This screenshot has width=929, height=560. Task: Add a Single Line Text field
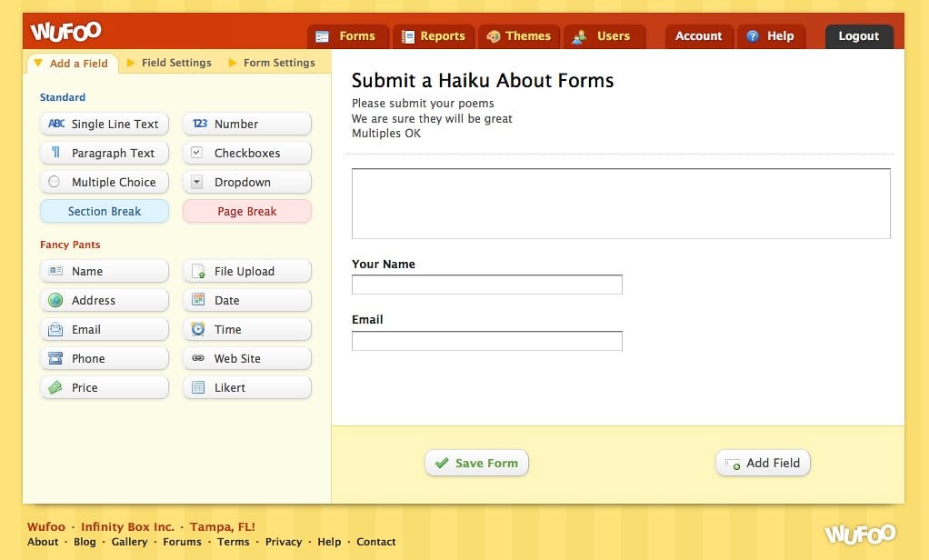coord(105,125)
